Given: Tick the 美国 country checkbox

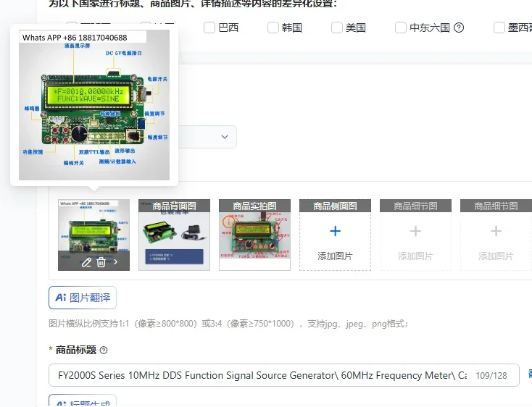Looking at the screenshot, I should pyautogui.click(x=337, y=28).
